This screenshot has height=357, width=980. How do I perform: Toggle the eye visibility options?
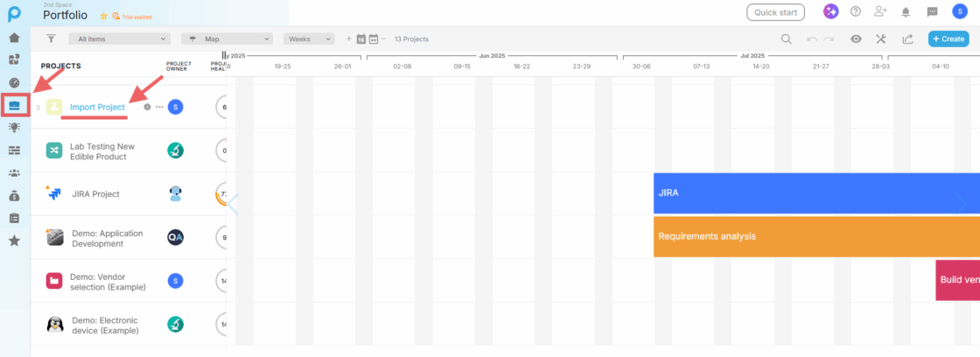click(x=856, y=38)
